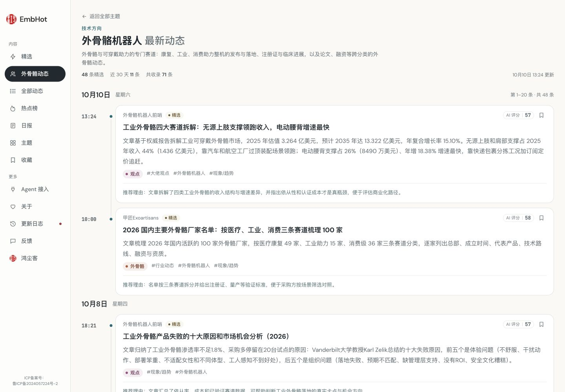This screenshot has height=392, width=565.
Task: Click 观点 badge in the 13:24 article
Action: pyautogui.click(x=133, y=174)
